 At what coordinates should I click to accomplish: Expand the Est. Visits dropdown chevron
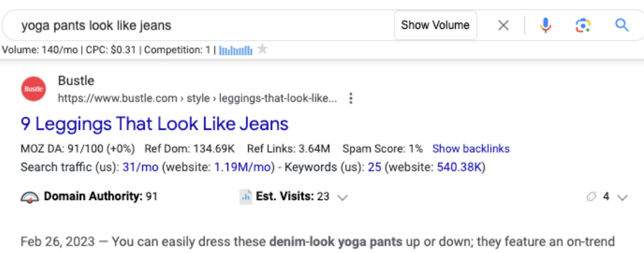(x=342, y=197)
